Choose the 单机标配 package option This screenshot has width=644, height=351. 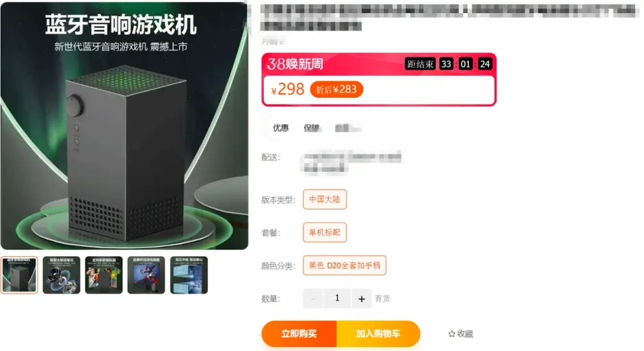325,232
